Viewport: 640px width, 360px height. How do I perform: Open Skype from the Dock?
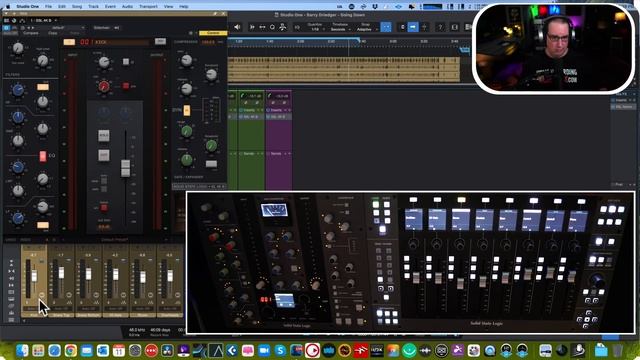[280, 350]
